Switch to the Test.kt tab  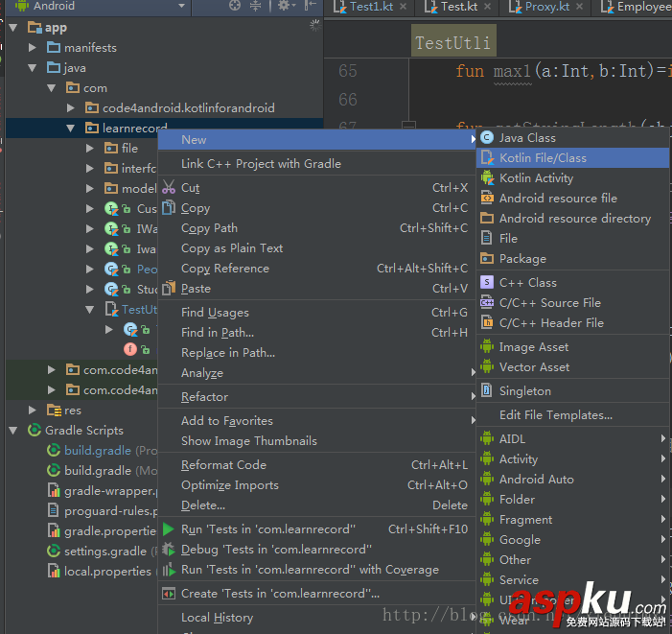[459, 7]
